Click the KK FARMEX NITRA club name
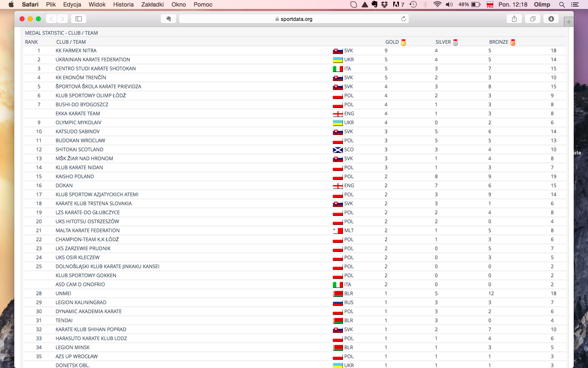The width and height of the screenshot is (588, 368). click(76, 51)
